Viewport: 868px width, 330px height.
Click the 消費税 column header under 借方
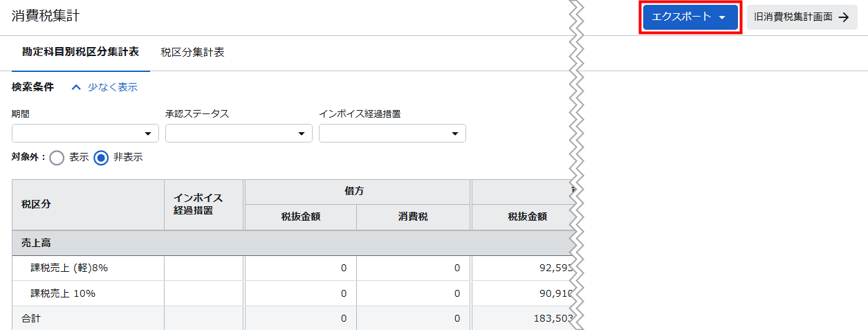coord(413,217)
